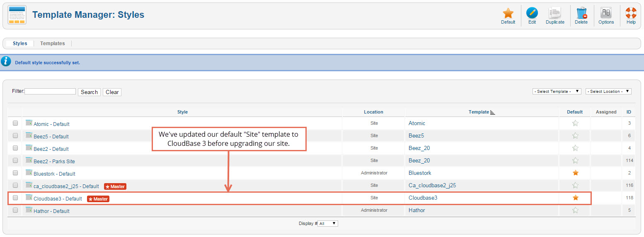Open the Ca_cloudbase2_j25 template link

tap(432, 185)
